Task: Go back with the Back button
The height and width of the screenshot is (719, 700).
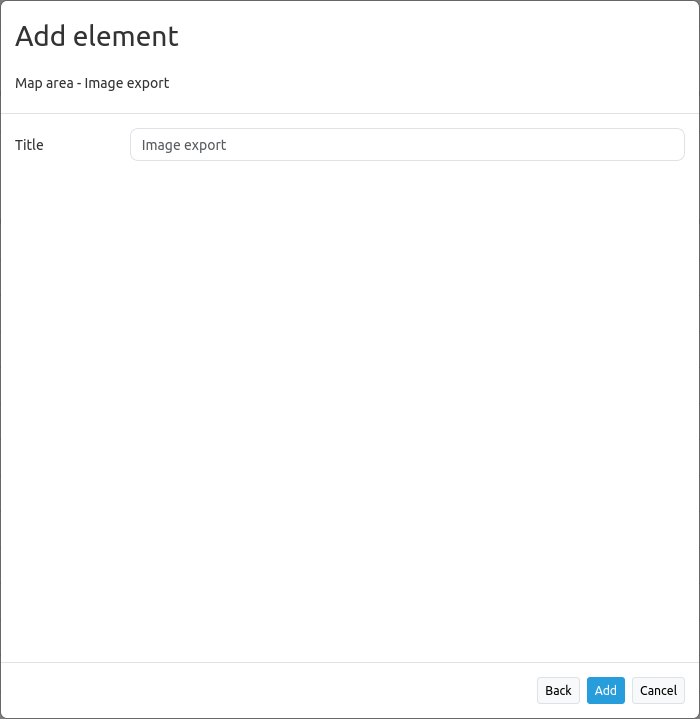Action: [x=558, y=690]
